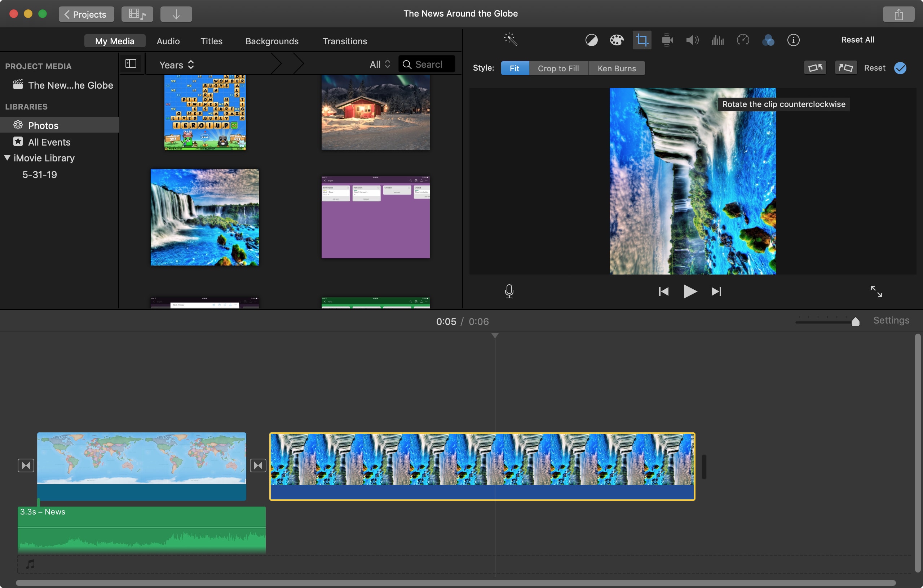923x588 pixels.
Task: Switch to the Titles tab
Action: (x=211, y=41)
